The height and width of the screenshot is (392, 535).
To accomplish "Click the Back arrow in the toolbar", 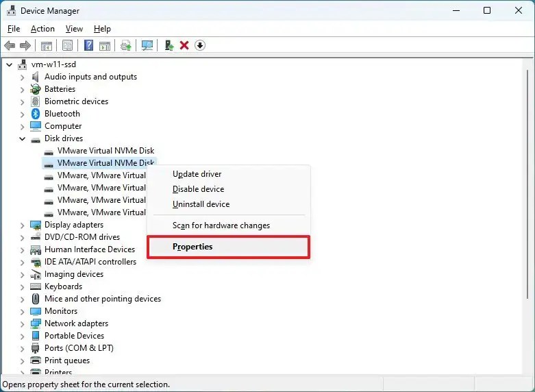I will click(10, 46).
